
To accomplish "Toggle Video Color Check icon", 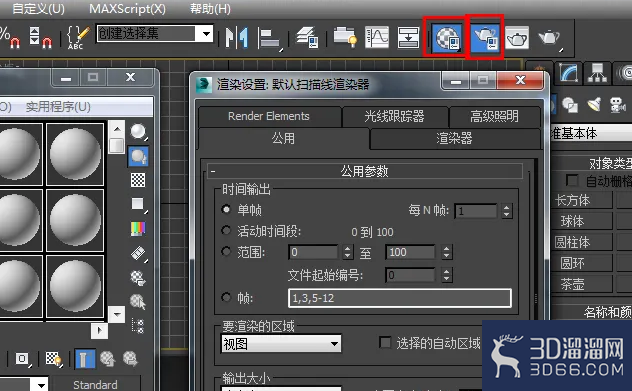I will pos(138,229).
